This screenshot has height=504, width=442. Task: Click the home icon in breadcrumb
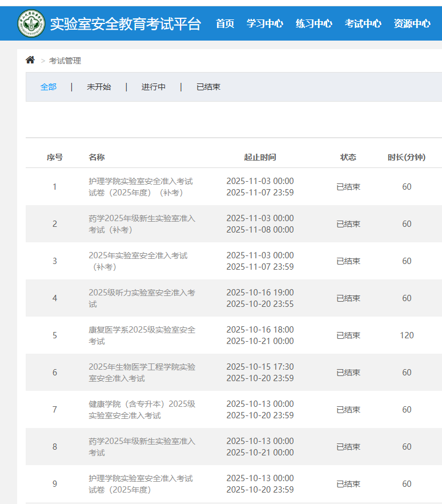(x=30, y=60)
